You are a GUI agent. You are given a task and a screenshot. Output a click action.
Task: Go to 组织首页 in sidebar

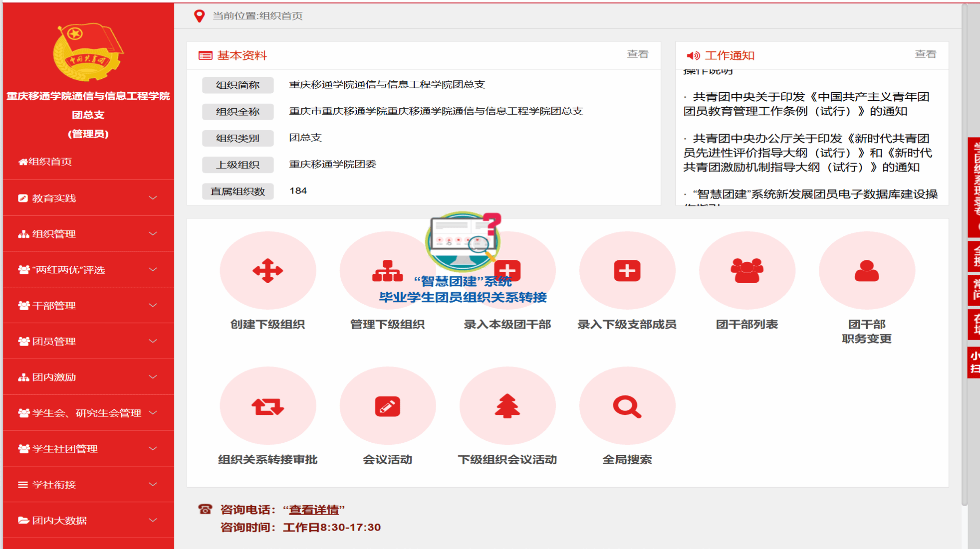tap(50, 162)
